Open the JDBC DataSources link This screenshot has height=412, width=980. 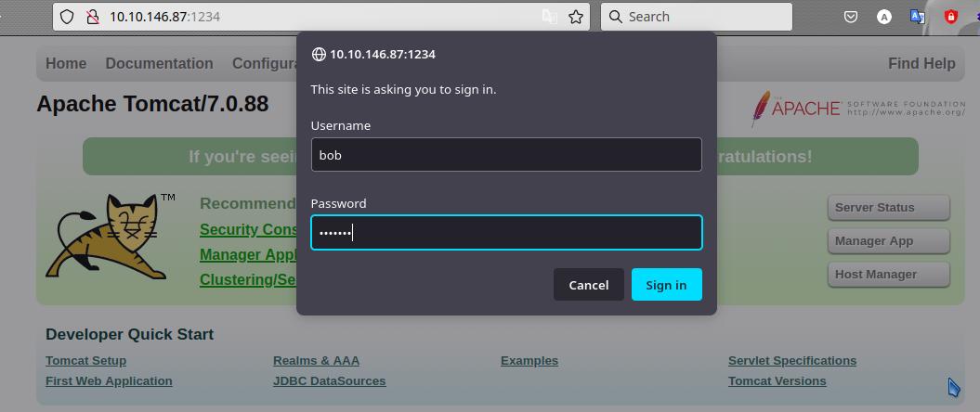[x=330, y=380]
